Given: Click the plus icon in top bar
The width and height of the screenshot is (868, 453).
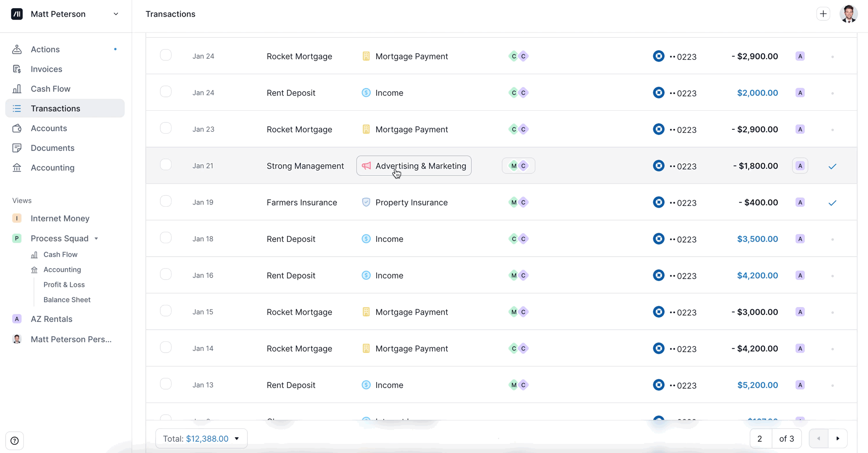Looking at the screenshot, I should [x=823, y=14].
